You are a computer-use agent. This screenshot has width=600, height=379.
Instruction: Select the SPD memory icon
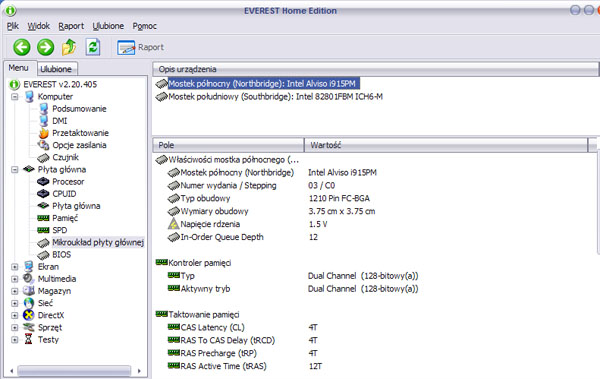click(43, 230)
